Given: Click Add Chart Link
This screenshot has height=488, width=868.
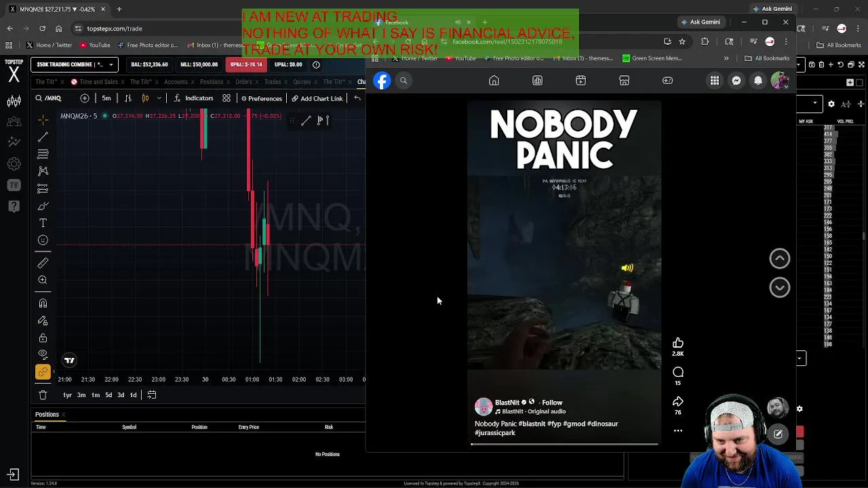Looking at the screenshot, I should click(x=317, y=98).
